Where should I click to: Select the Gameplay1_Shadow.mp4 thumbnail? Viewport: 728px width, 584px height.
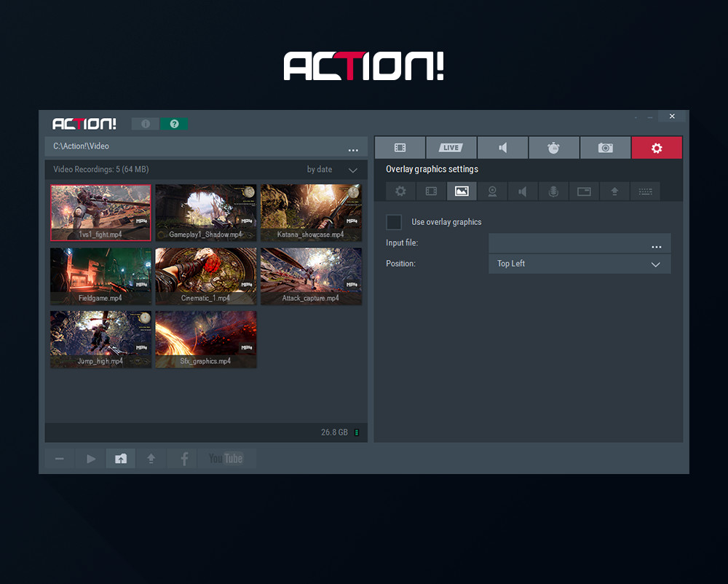point(206,213)
